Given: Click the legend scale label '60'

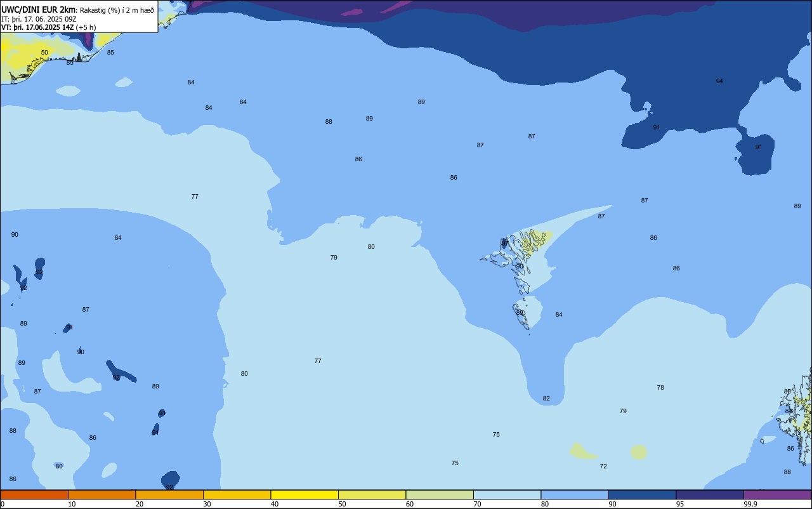Looking at the screenshot, I should click(x=410, y=504).
